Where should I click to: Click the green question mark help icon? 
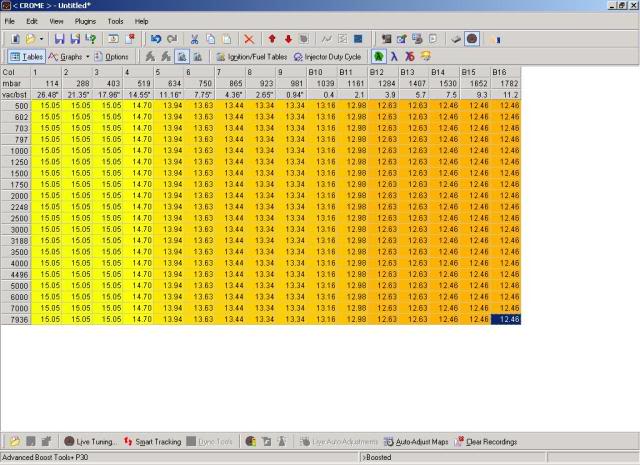(91, 39)
